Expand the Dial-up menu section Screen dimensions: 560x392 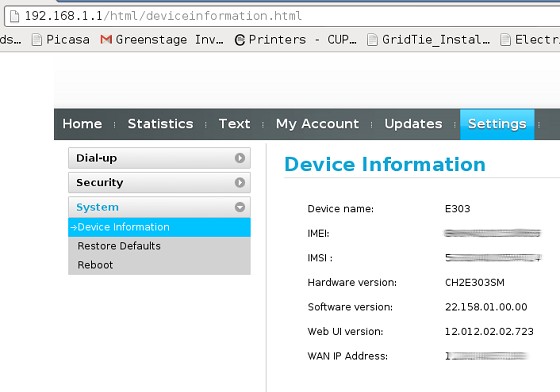[159, 158]
